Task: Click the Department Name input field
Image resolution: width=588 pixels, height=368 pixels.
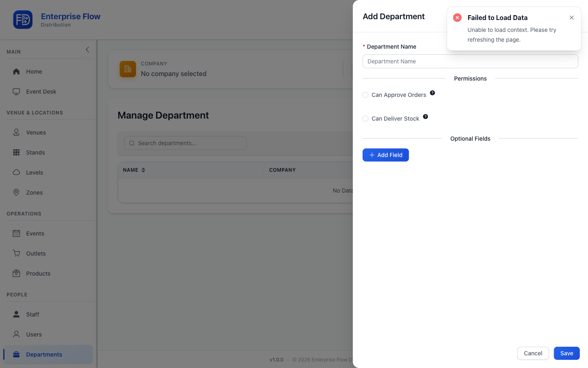Action: (470, 61)
